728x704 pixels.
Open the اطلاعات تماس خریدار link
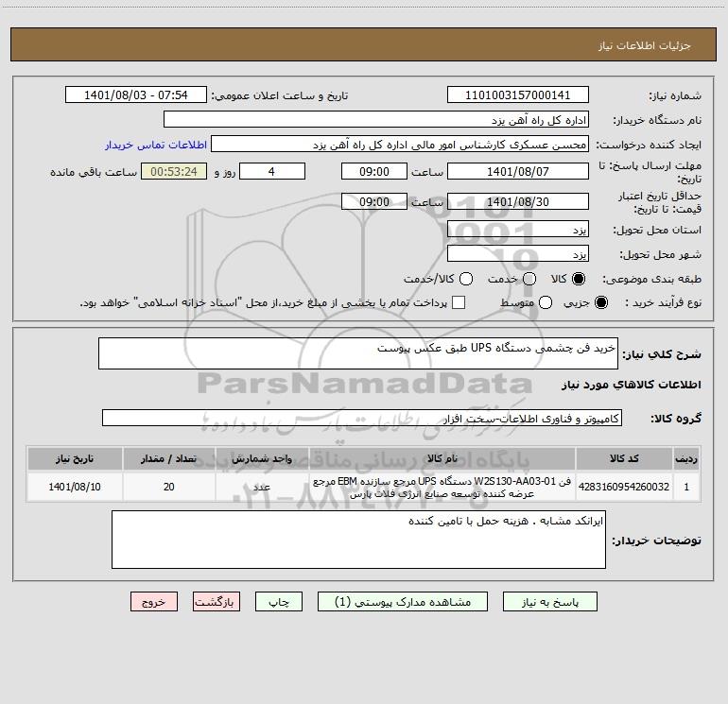[x=156, y=145]
